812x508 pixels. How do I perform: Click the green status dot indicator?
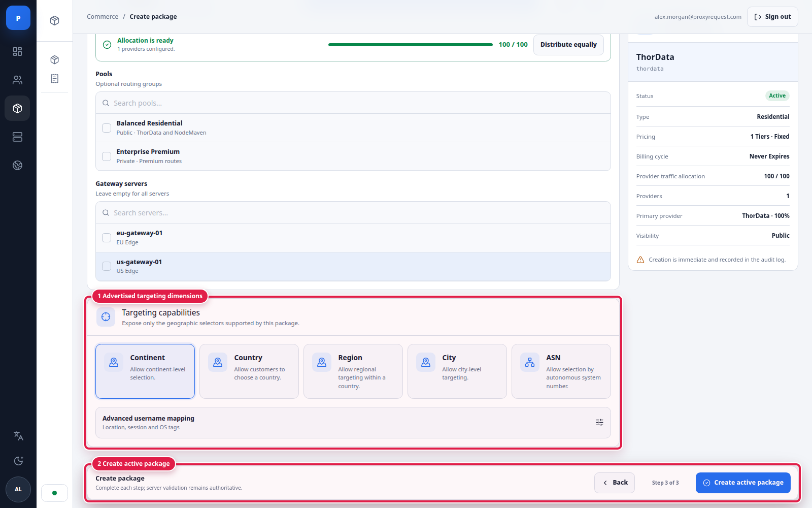(x=55, y=493)
